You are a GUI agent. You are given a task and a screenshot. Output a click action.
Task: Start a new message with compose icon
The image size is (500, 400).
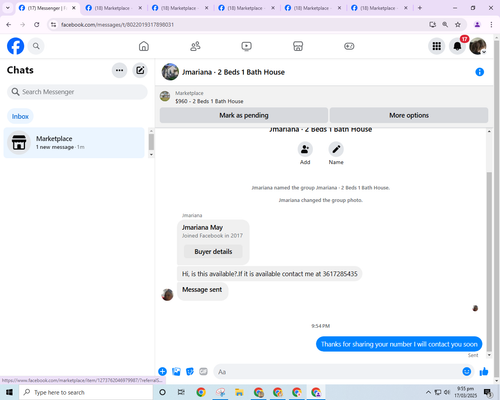[140, 70]
